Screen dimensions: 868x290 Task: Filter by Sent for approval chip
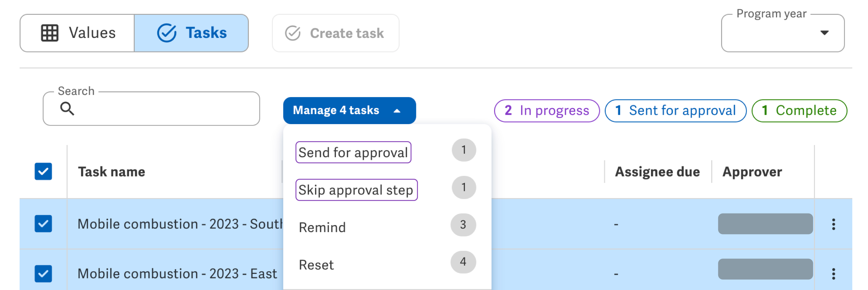click(675, 111)
